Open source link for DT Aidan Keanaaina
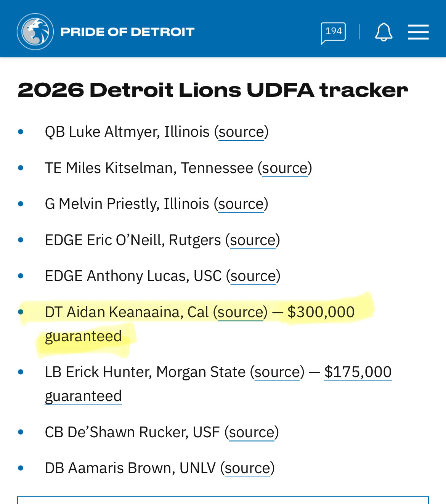Image resolution: width=446 pixels, height=504 pixels. click(240, 312)
